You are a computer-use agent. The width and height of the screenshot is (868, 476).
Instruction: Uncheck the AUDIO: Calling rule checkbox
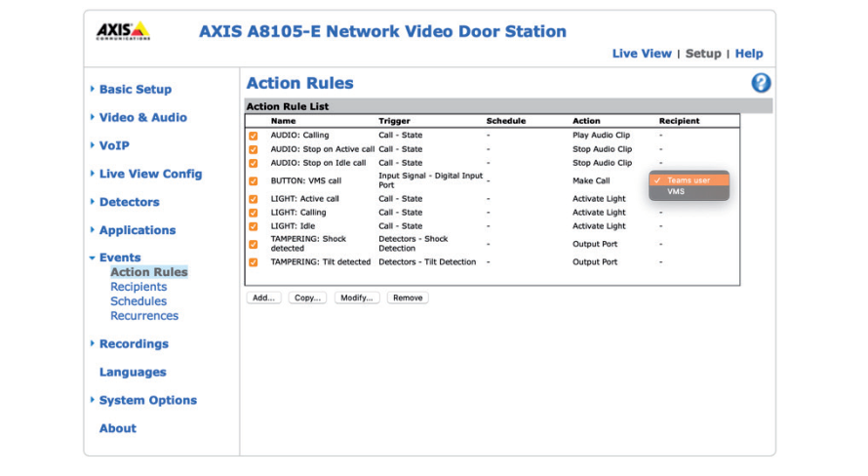coord(253,136)
